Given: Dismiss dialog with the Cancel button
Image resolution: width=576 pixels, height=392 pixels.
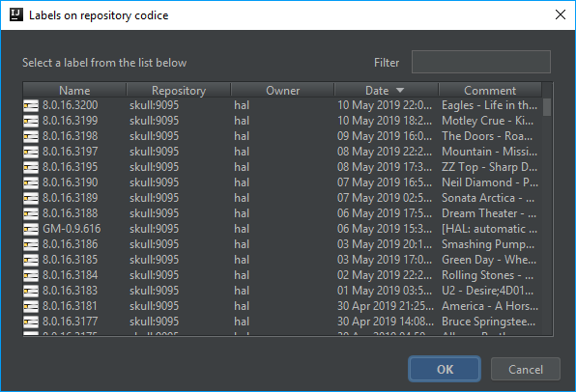Looking at the screenshot, I should tap(526, 369).
